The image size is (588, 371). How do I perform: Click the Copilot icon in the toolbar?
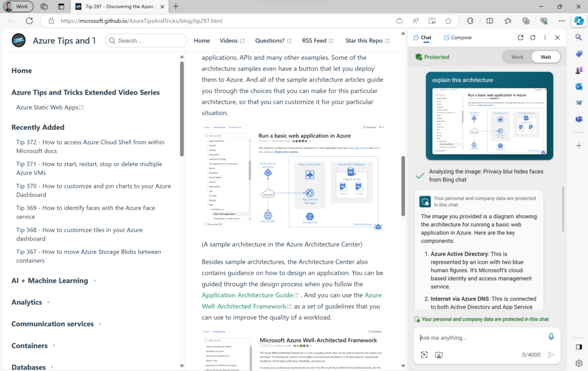click(x=579, y=21)
